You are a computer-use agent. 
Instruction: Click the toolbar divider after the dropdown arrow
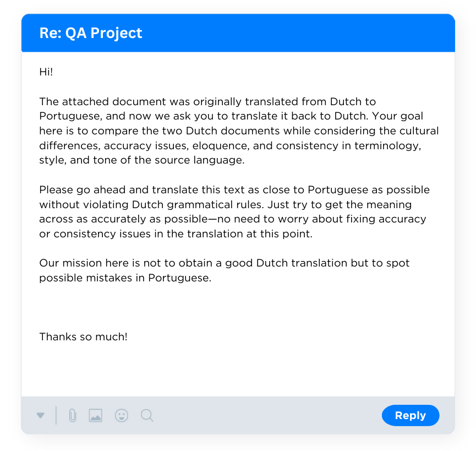tap(57, 415)
